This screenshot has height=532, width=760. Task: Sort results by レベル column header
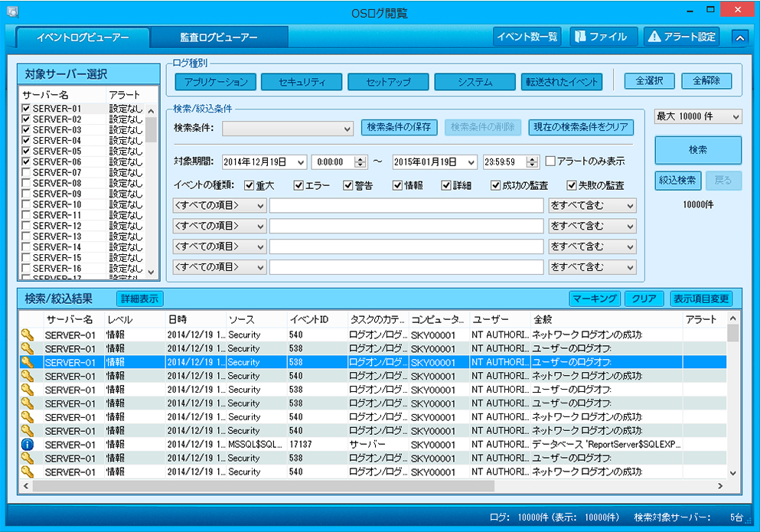coord(135,319)
